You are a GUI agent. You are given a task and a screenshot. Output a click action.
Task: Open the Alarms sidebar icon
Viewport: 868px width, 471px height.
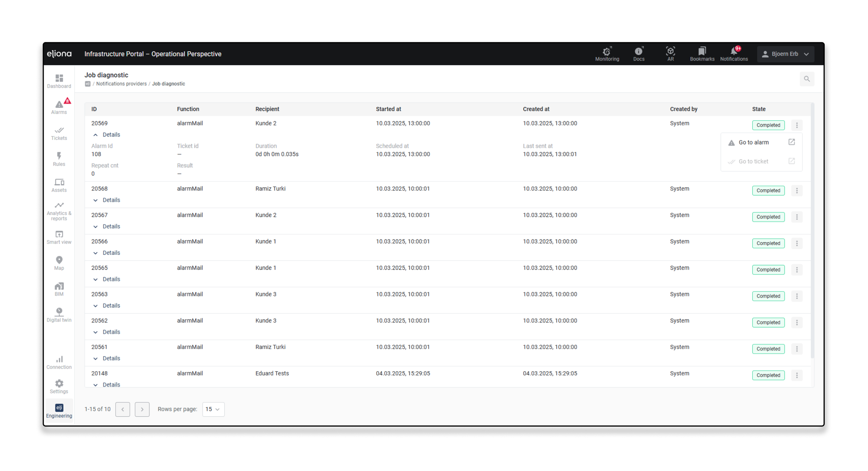tap(59, 107)
